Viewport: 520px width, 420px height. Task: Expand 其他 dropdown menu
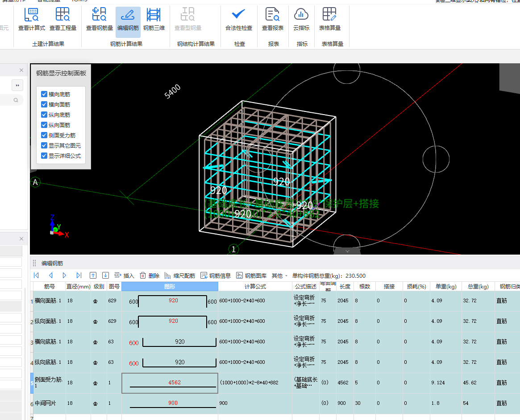tap(279, 276)
